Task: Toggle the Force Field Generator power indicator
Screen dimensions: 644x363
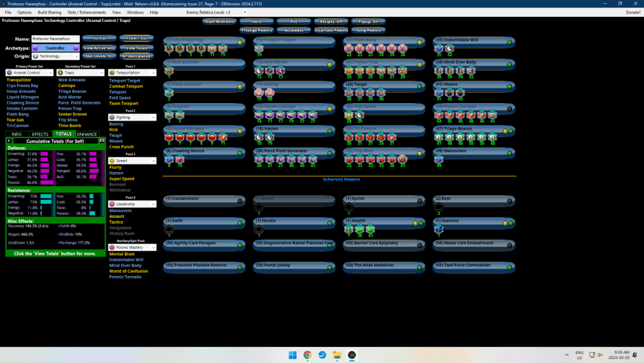Action: 330,153
